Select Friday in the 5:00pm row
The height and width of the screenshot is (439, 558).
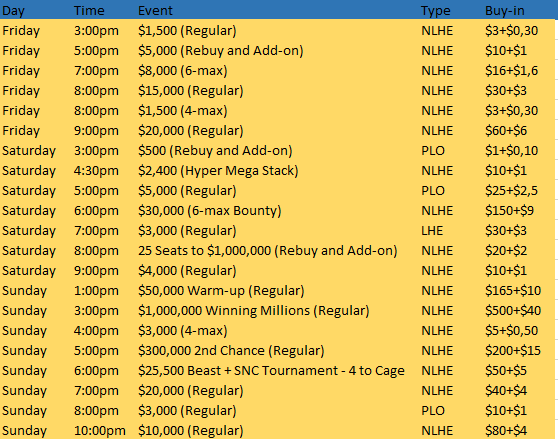click(x=21, y=51)
